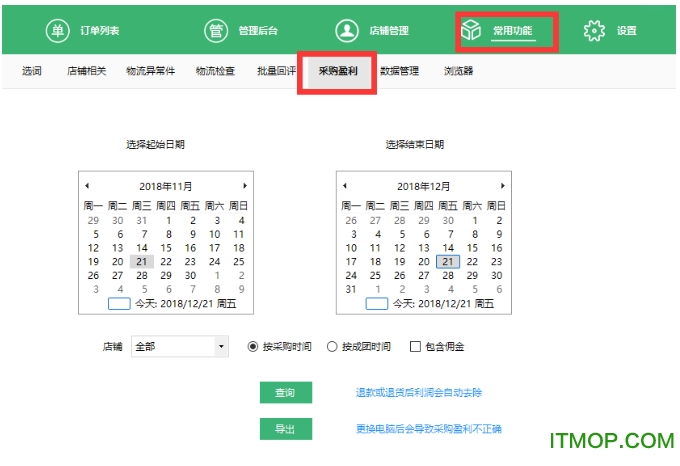
Task: Select the 按成团时间 radio button
Action: (333, 347)
